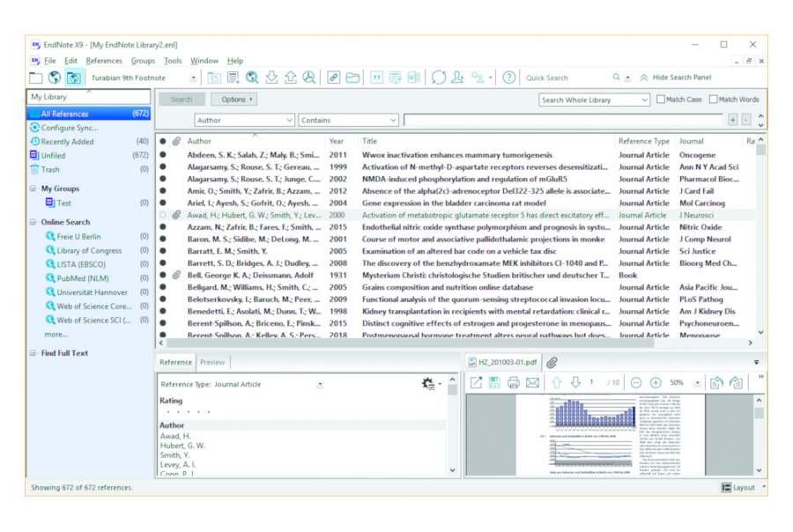Click in the Quick Search field
This screenshot has height=532, width=793.
point(566,78)
